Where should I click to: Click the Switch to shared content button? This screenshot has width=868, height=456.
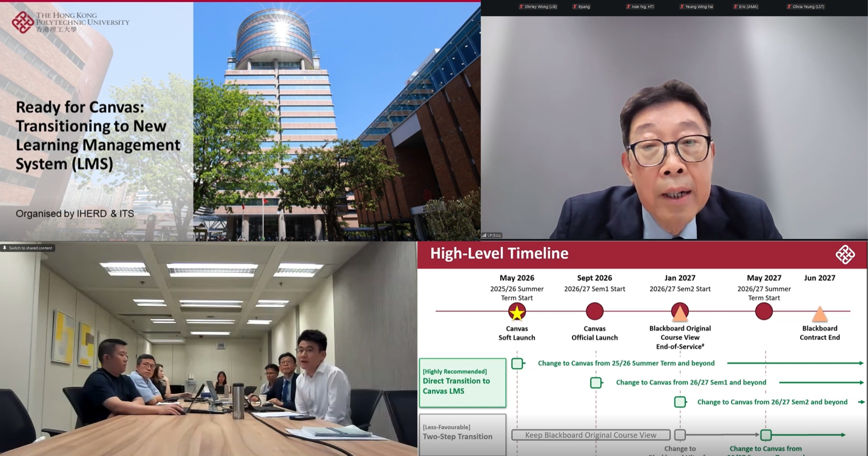coord(30,248)
